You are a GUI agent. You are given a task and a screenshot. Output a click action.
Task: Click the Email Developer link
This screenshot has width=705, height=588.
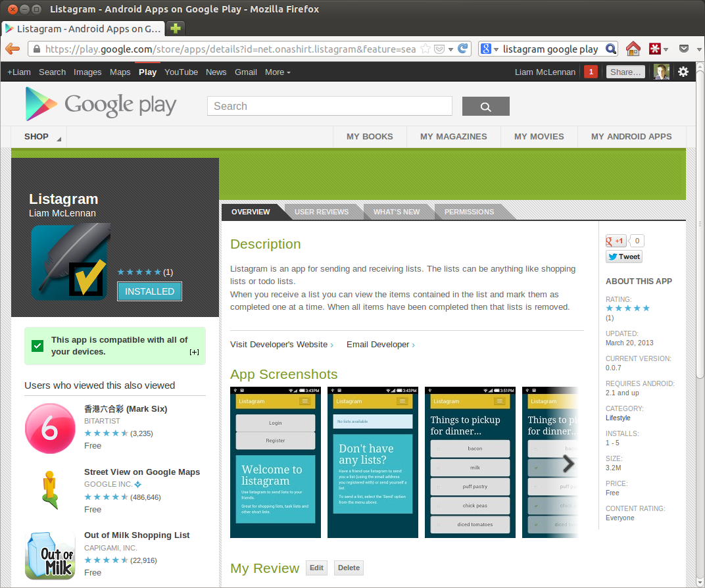pyautogui.click(x=380, y=345)
